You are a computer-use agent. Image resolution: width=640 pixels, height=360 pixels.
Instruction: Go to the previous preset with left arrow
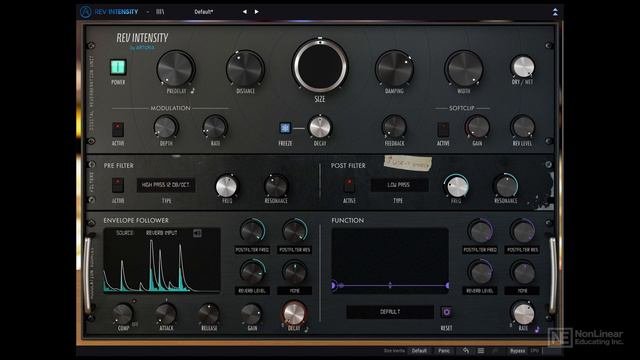click(x=244, y=12)
